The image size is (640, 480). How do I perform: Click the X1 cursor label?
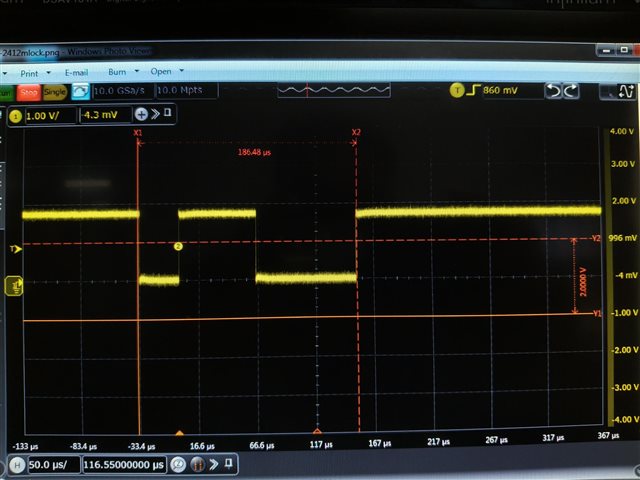[138, 133]
